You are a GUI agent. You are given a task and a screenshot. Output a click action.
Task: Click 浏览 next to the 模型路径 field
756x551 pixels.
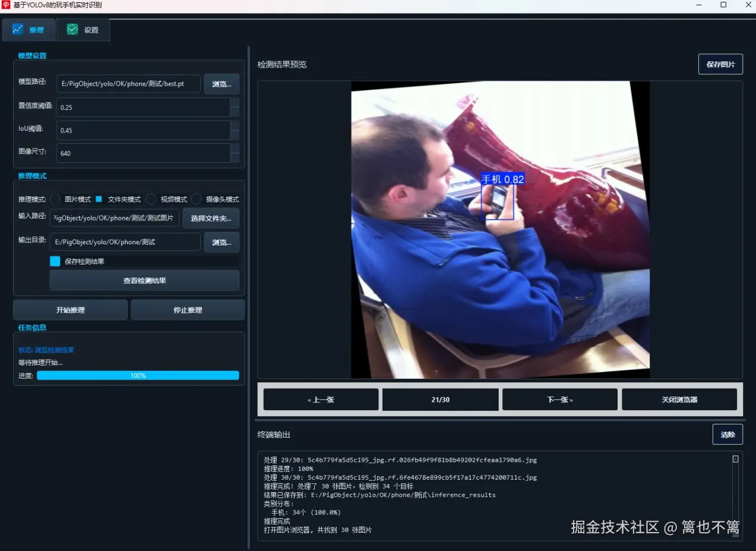coord(220,84)
